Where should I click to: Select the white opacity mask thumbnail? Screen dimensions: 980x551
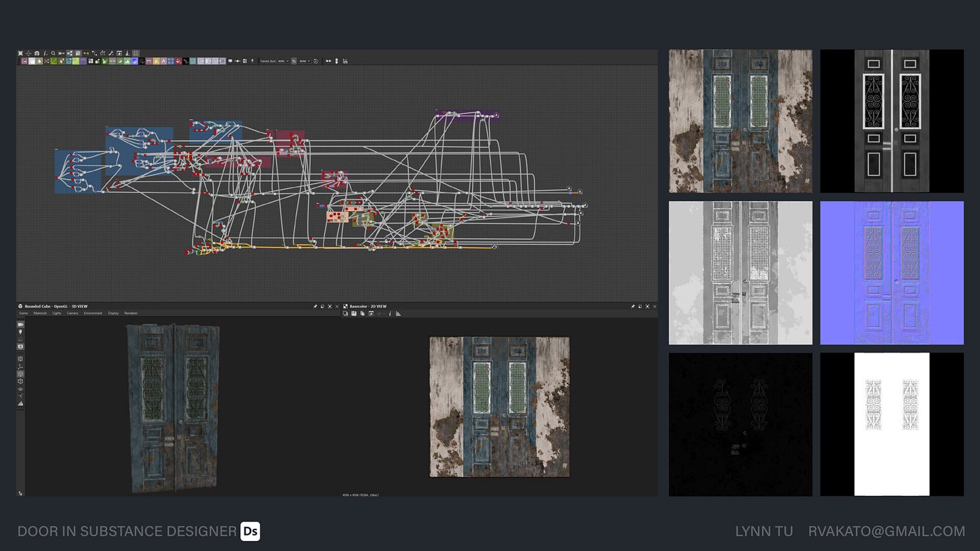892,425
